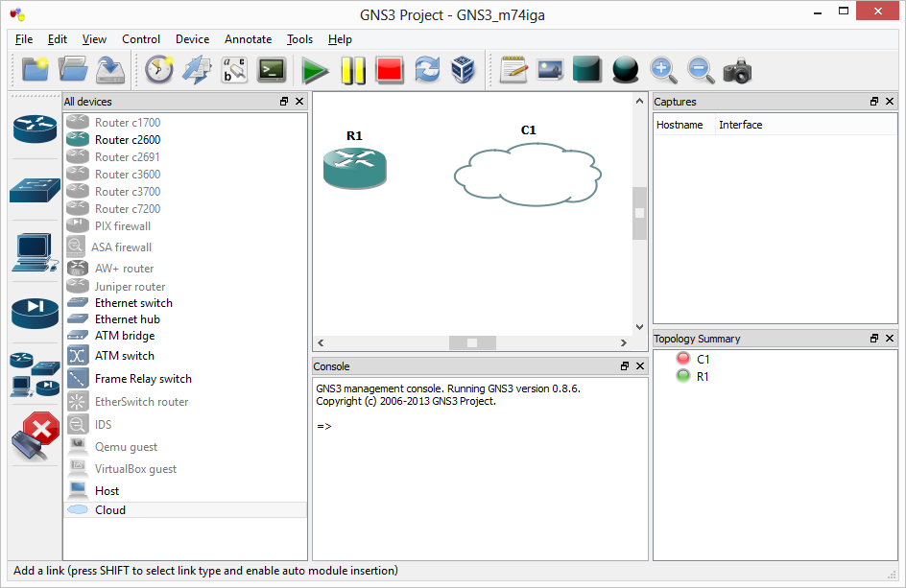Select Router c2600 in device list

(185, 140)
